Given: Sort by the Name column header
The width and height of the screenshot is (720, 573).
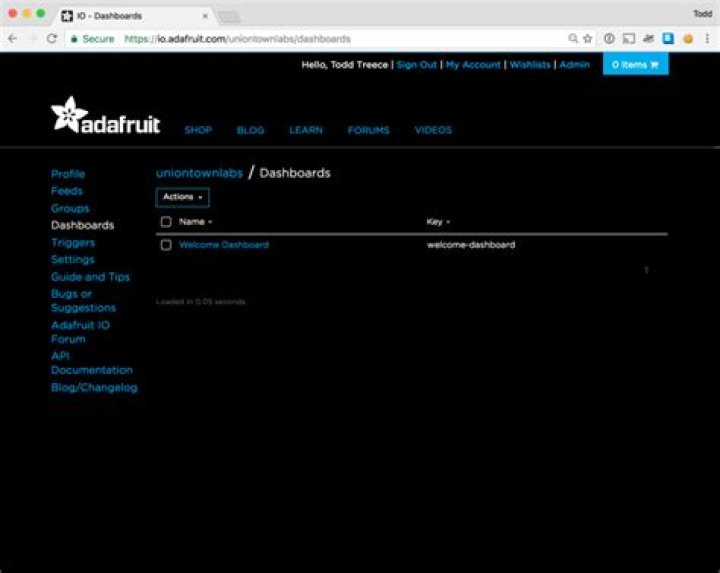Looking at the screenshot, I should pos(195,221).
